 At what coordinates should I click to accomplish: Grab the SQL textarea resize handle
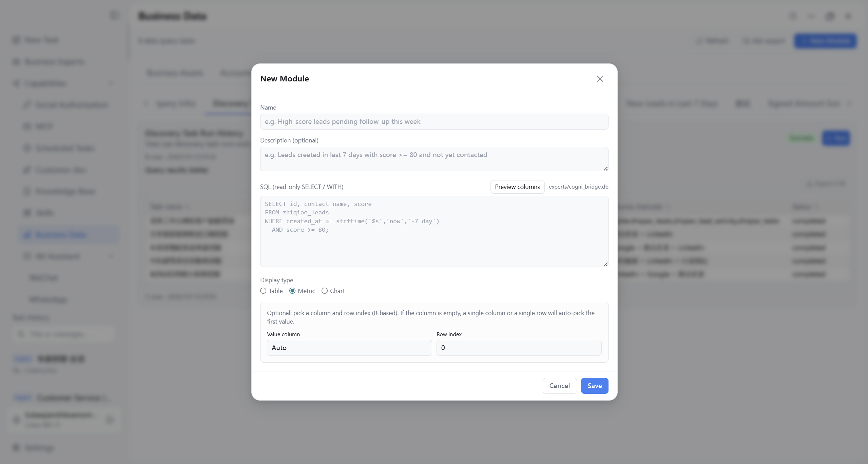pos(605,264)
